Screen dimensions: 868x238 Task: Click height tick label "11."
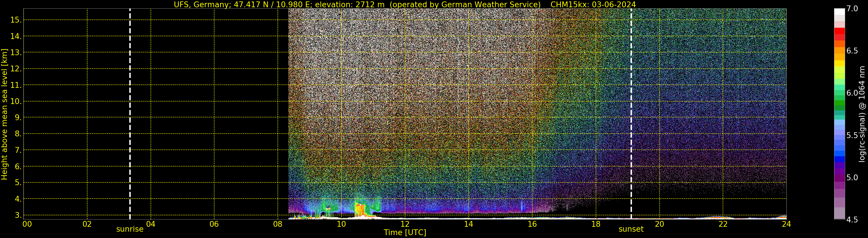coord(16,85)
